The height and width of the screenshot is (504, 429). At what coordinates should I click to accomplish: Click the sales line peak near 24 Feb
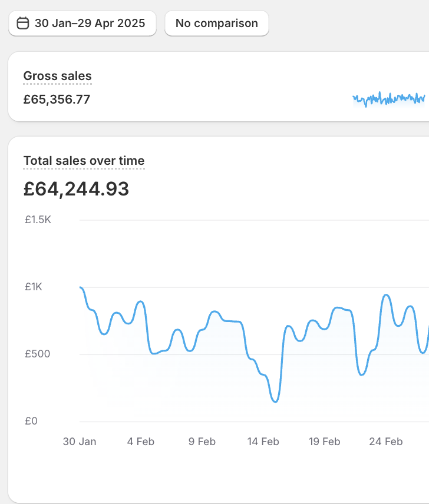tap(386, 294)
